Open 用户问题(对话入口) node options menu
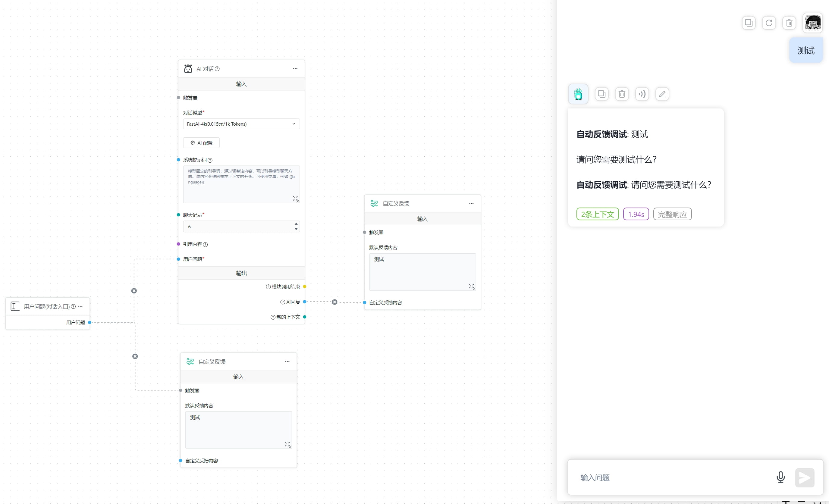 click(x=80, y=306)
